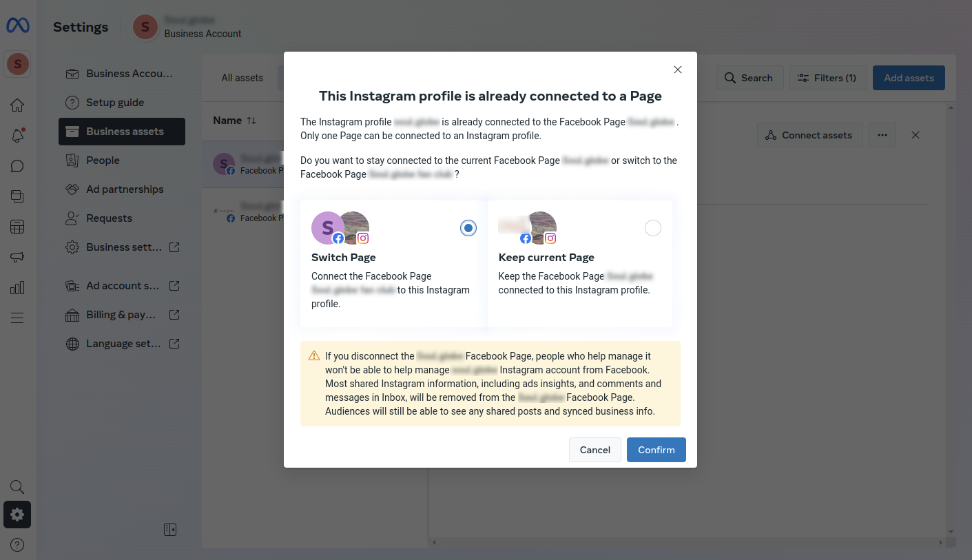
Task: Click Cancel in the dialog
Action: pos(594,450)
